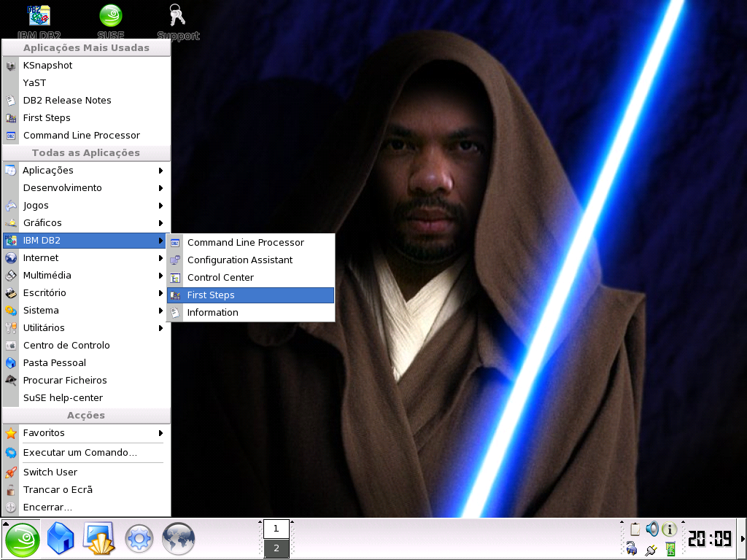
Task: Select the highlighted IBM DB2 menu entry
Action: [x=85, y=241]
